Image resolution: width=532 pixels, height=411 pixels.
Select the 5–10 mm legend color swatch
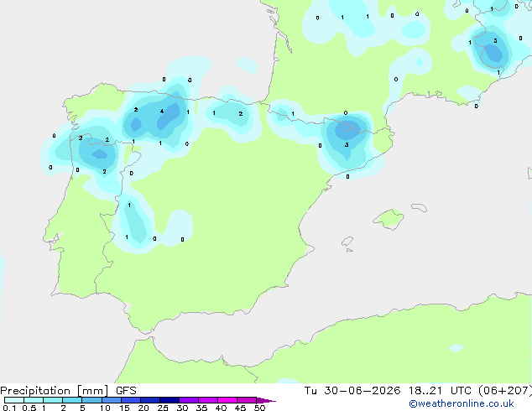(x=91, y=400)
